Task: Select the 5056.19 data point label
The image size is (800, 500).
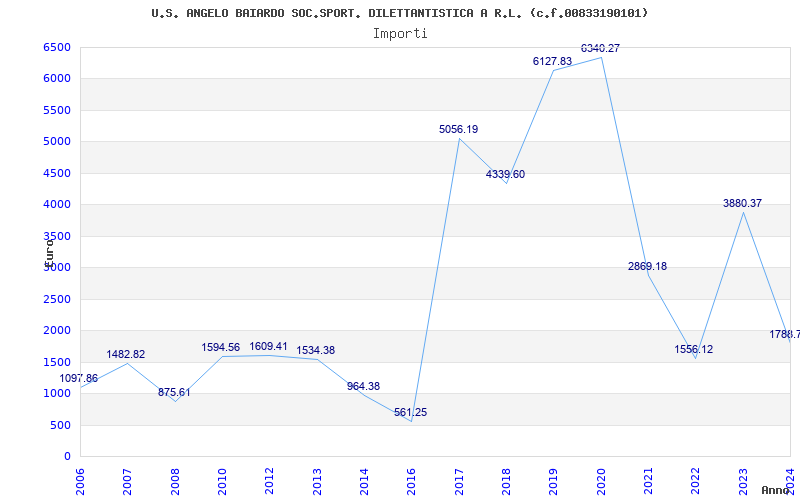Action: (x=458, y=129)
